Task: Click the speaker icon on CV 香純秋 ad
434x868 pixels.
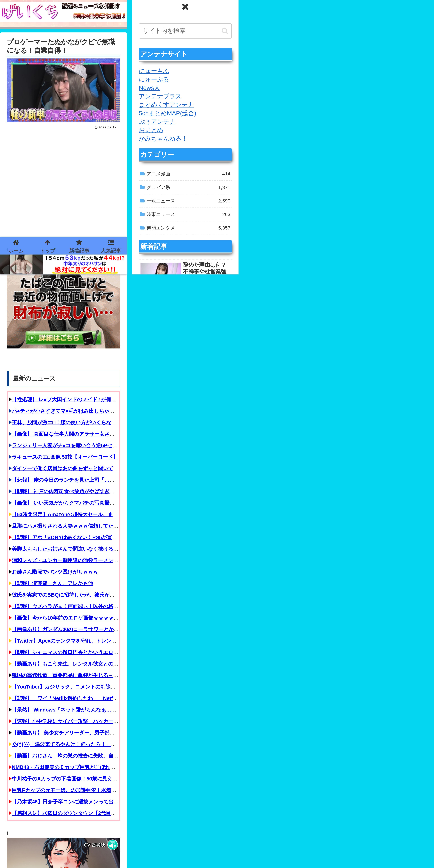Action: (113, 845)
